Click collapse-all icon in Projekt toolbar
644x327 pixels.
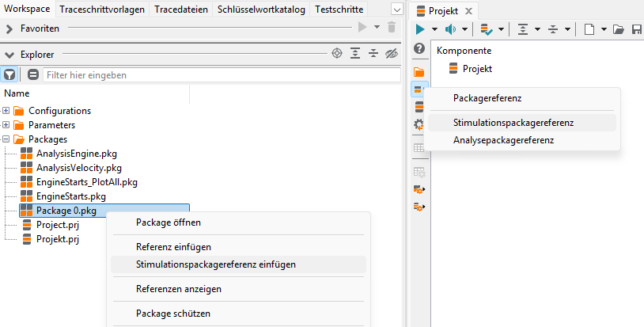[553, 29]
